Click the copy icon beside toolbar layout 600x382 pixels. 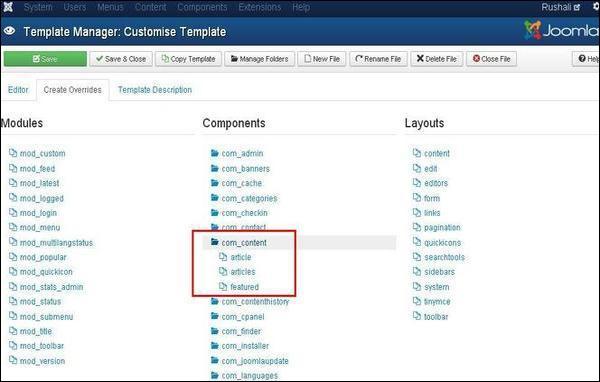[x=417, y=316]
